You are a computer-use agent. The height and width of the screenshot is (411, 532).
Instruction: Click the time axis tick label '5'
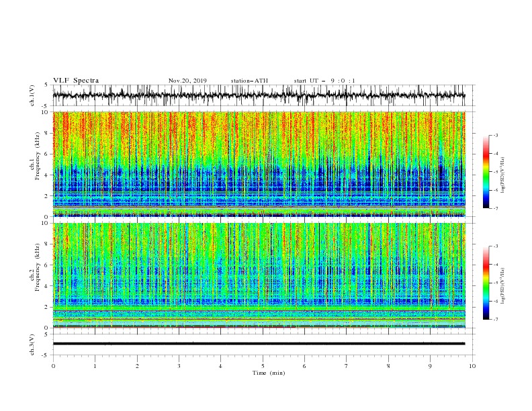pyautogui.click(x=263, y=366)
